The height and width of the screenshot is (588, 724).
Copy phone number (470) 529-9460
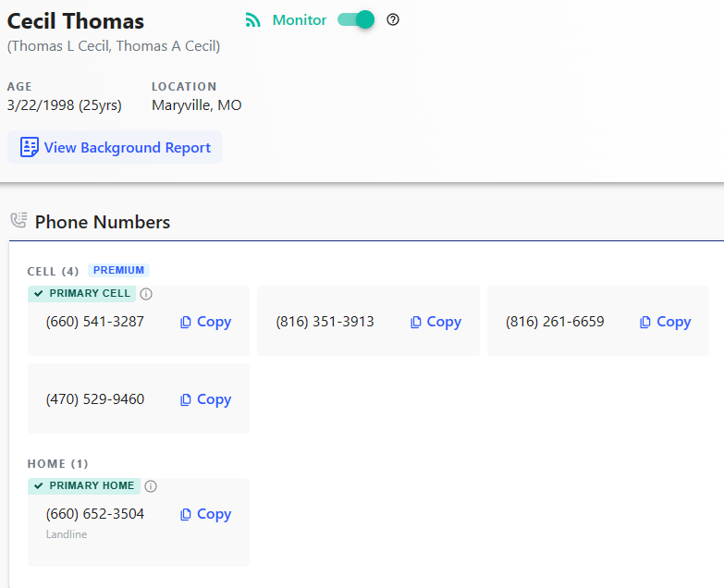tap(205, 399)
